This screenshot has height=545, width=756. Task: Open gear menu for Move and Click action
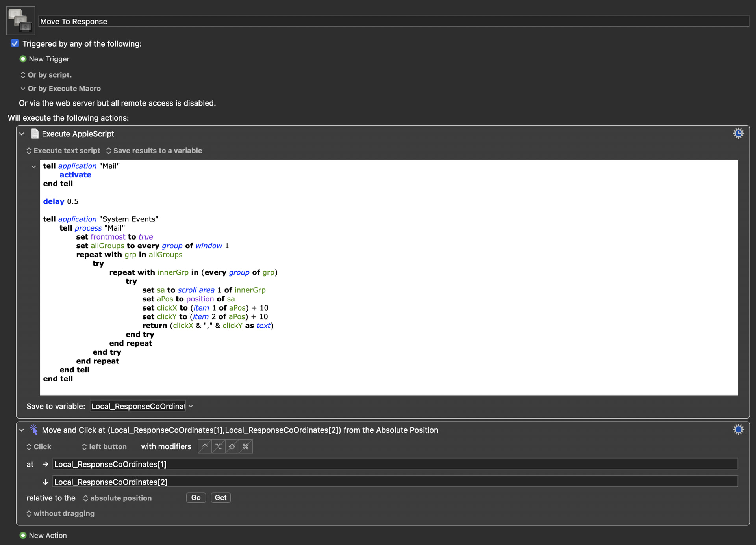(738, 430)
